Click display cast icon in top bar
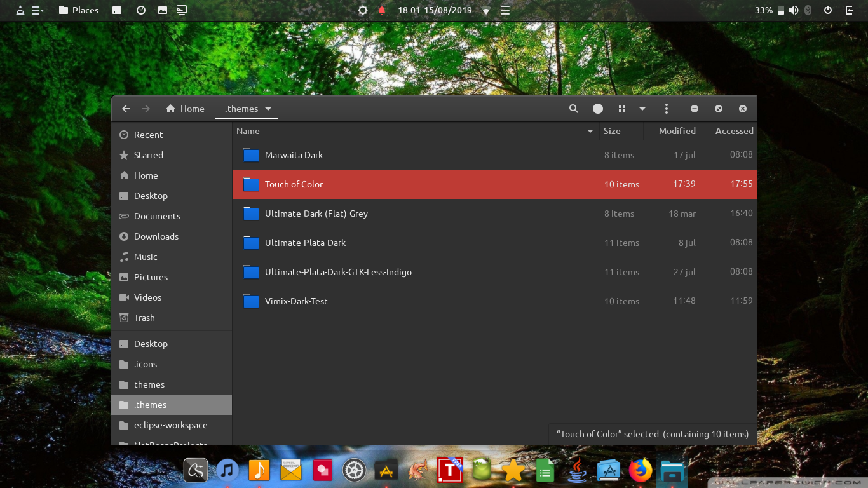868x488 pixels. click(x=182, y=10)
